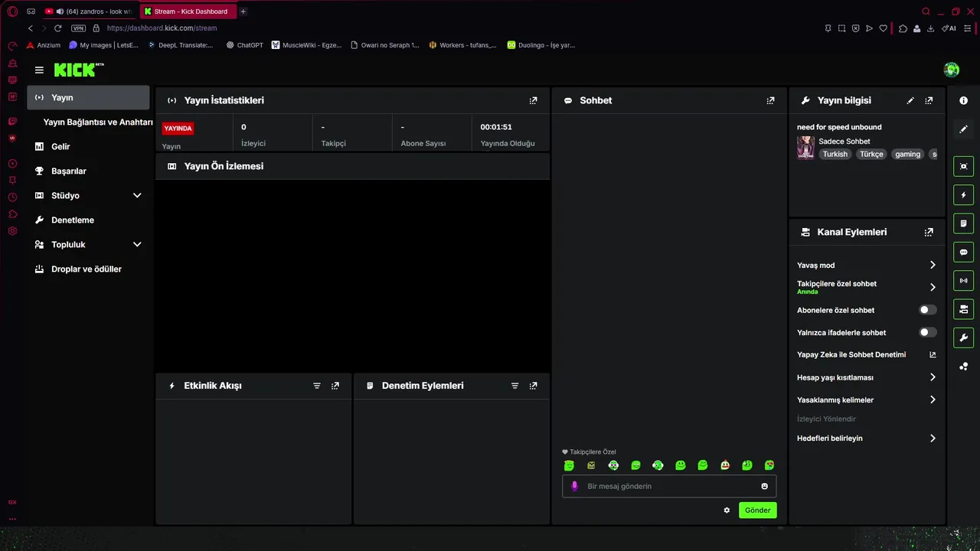Image resolution: width=980 pixels, height=551 pixels.
Task: Open Yavaş mod options chevron
Action: coord(933,265)
